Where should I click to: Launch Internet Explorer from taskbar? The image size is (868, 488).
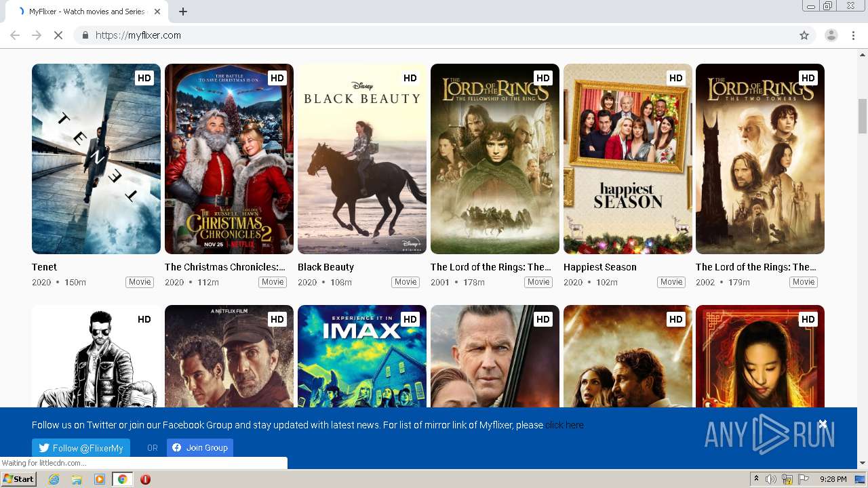(54, 479)
